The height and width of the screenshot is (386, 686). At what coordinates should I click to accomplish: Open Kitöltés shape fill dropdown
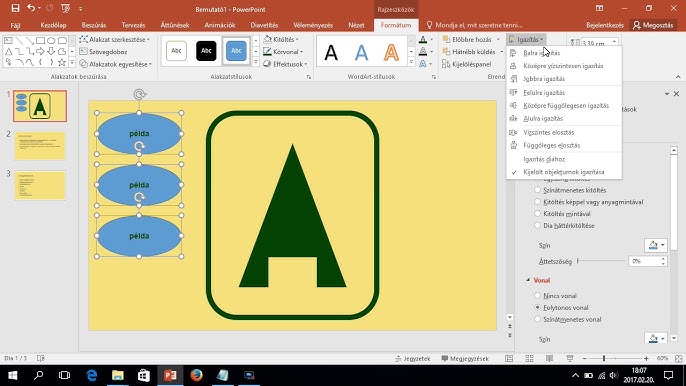pyautogui.click(x=281, y=39)
